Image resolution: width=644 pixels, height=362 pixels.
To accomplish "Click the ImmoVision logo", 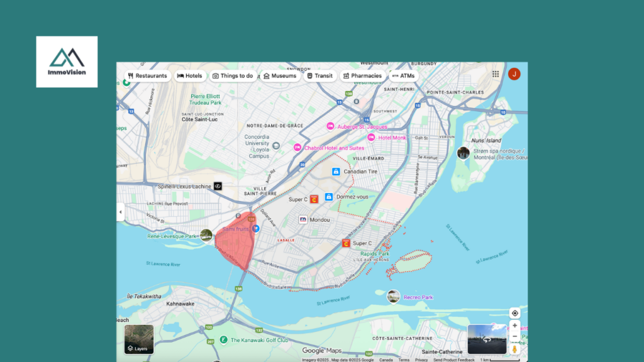I will [x=67, y=62].
